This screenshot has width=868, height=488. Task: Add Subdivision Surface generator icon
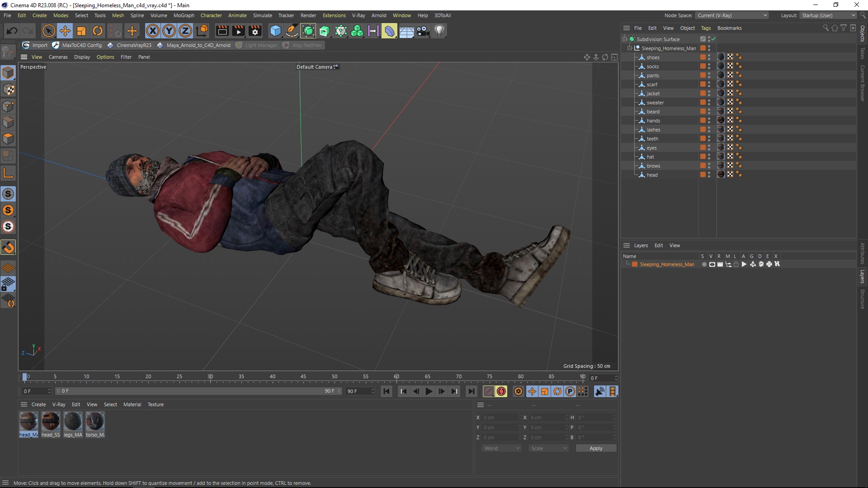click(308, 31)
